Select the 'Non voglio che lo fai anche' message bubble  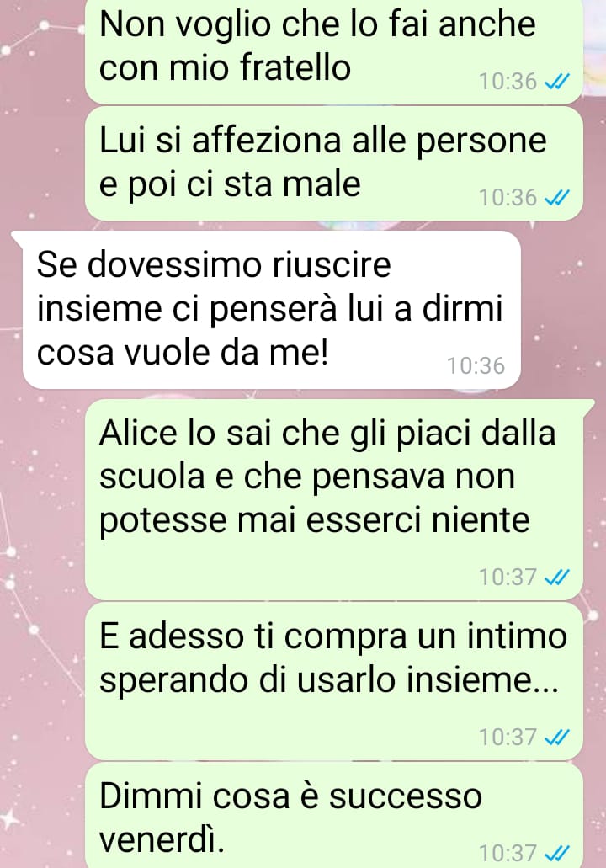tap(333, 51)
